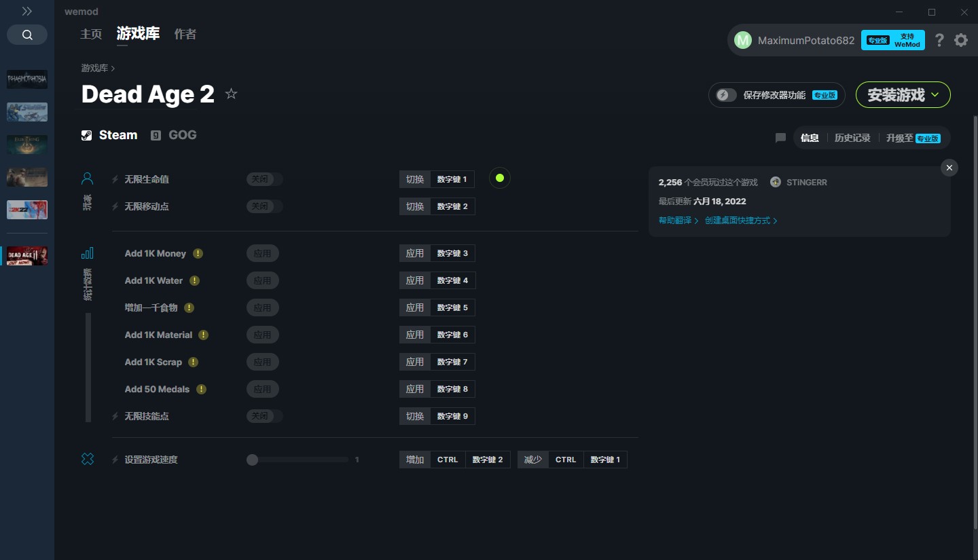Click 切换 hotkey for 无限生命值
Viewport: 978px width, 560px height.
click(415, 179)
